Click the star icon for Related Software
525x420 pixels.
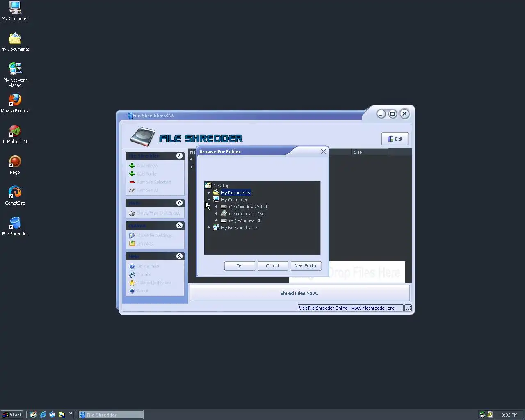132,283
